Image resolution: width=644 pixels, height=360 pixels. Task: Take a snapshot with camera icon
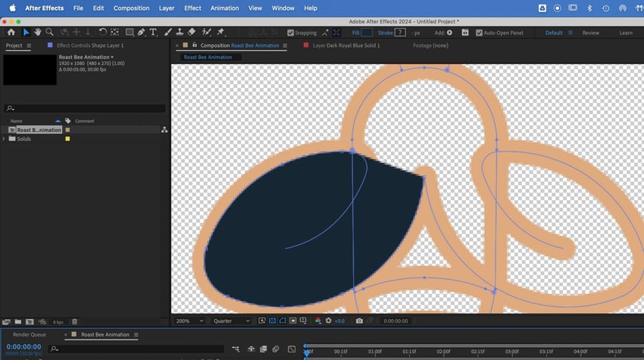pyautogui.click(x=359, y=321)
